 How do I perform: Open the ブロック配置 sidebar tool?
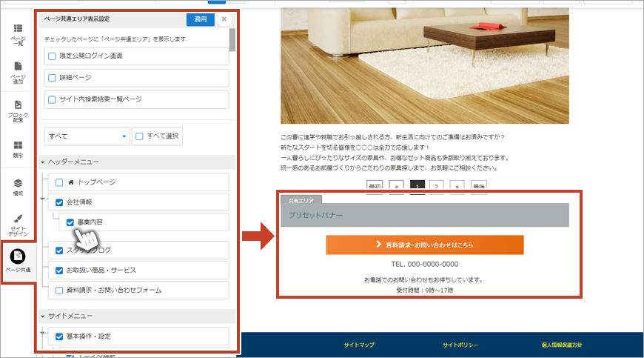click(x=17, y=110)
